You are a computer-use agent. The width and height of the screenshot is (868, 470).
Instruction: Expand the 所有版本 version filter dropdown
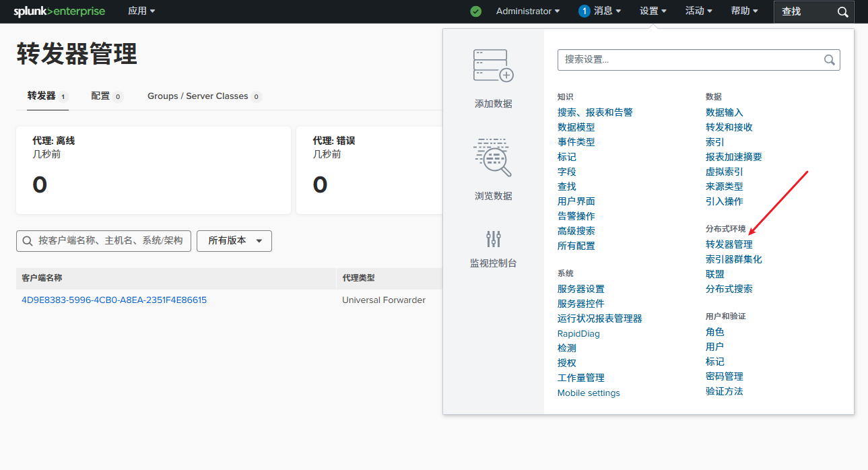[234, 240]
